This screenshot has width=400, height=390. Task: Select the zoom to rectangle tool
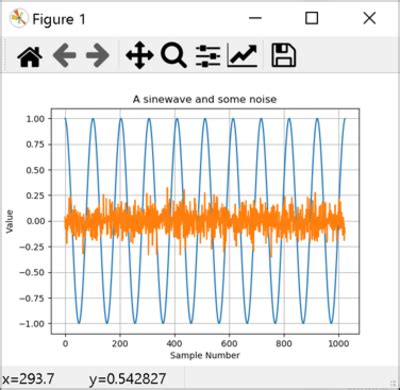[x=174, y=56]
